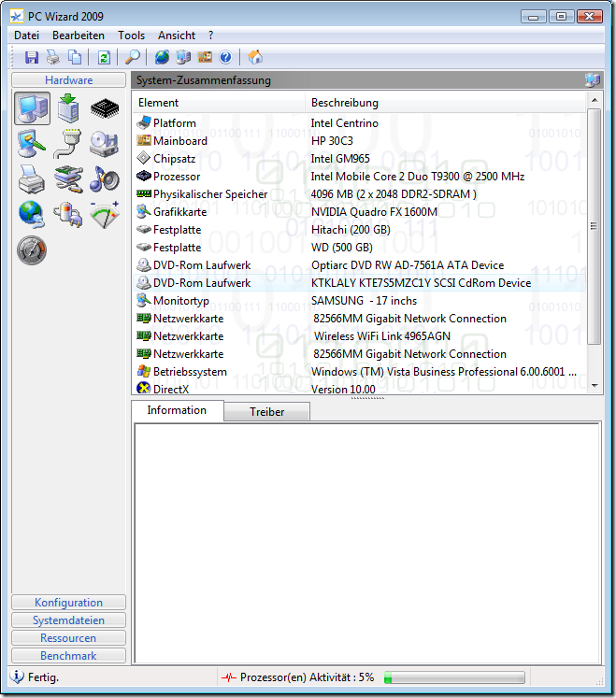Image resolution: width=616 pixels, height=698 pixels.
Task: Select the Mainboard tower with green arrow icon
Action: (x=68, y=108)
